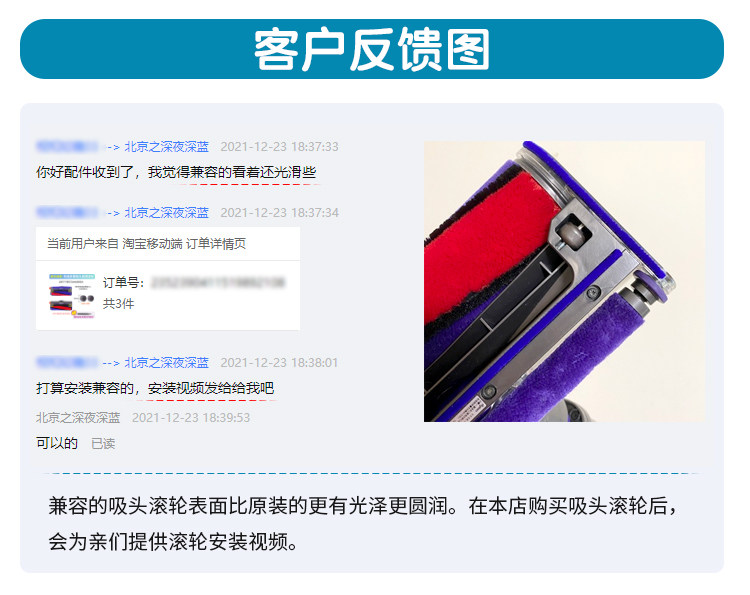Select the third 北京之深夜深蓝 username link
750x595 pixels.
coord(166,363)
